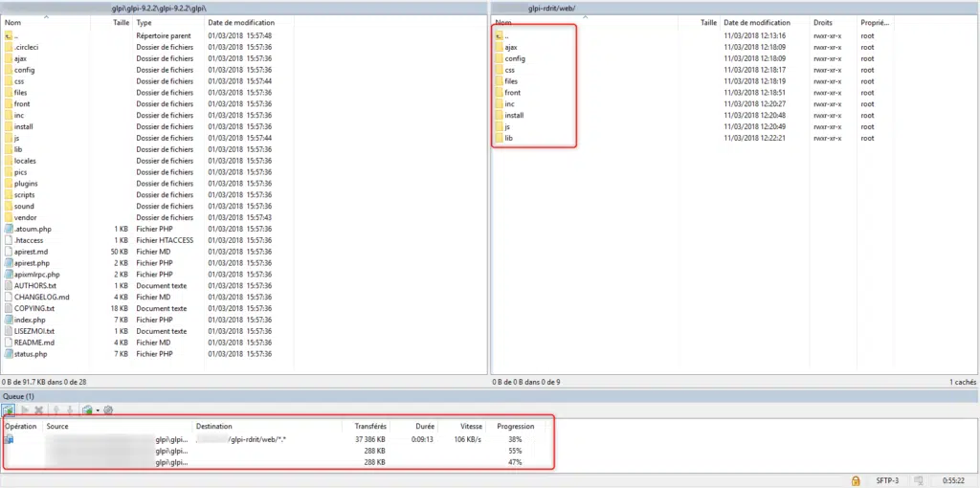Click the css folder icon in remote panel

click(x=499, y=70)
